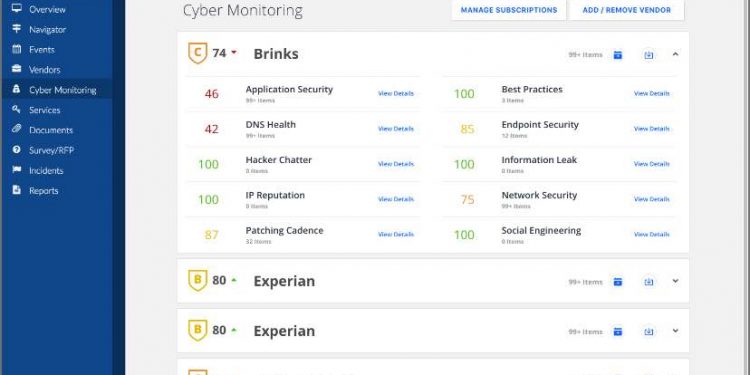
Task: Click the Events calendar icon
Action: tap(17, 49)
